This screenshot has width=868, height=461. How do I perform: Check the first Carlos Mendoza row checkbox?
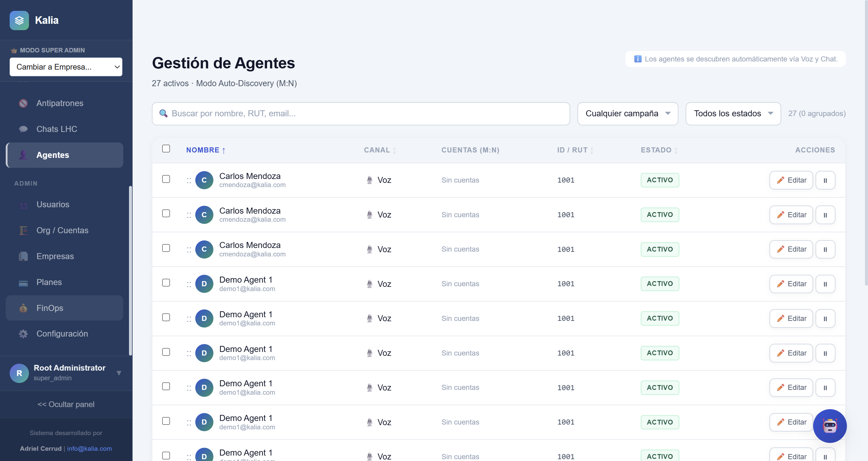tap(166, 179)
